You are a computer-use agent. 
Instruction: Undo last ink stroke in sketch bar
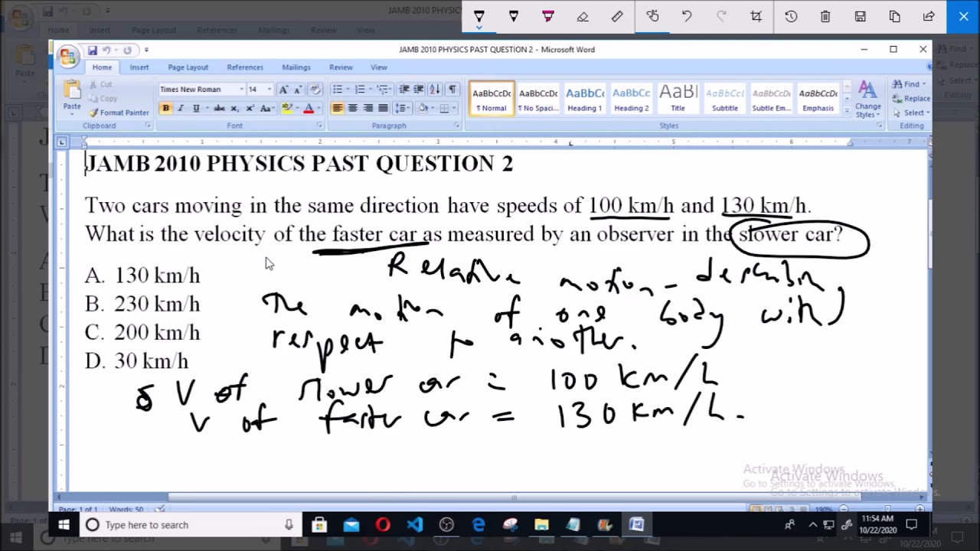pos(687,16)
